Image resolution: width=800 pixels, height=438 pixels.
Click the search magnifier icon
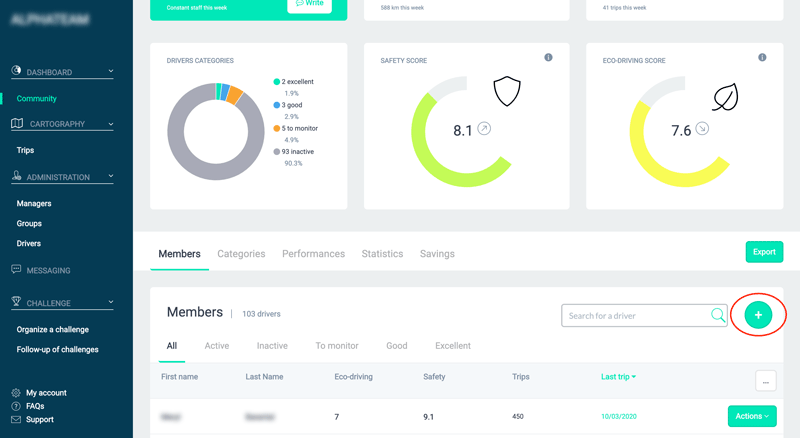[718, 316]
